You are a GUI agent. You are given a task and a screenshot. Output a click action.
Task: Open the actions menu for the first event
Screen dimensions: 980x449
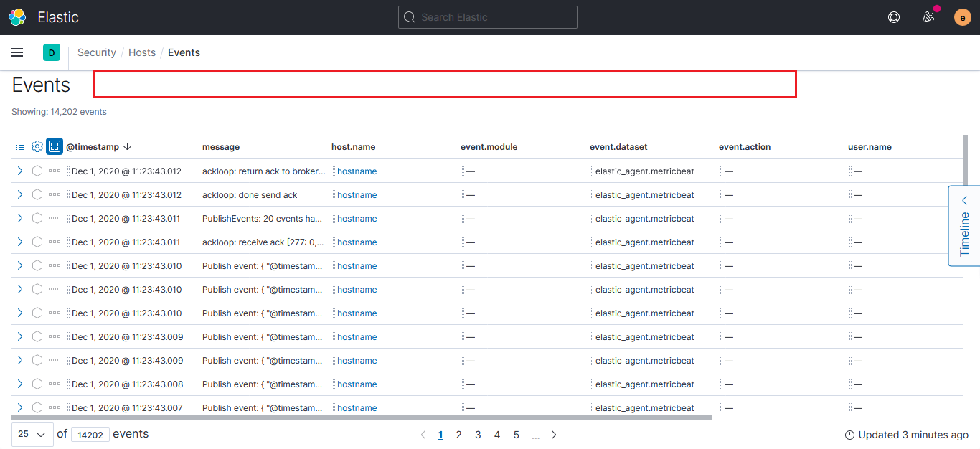(54, 171)
